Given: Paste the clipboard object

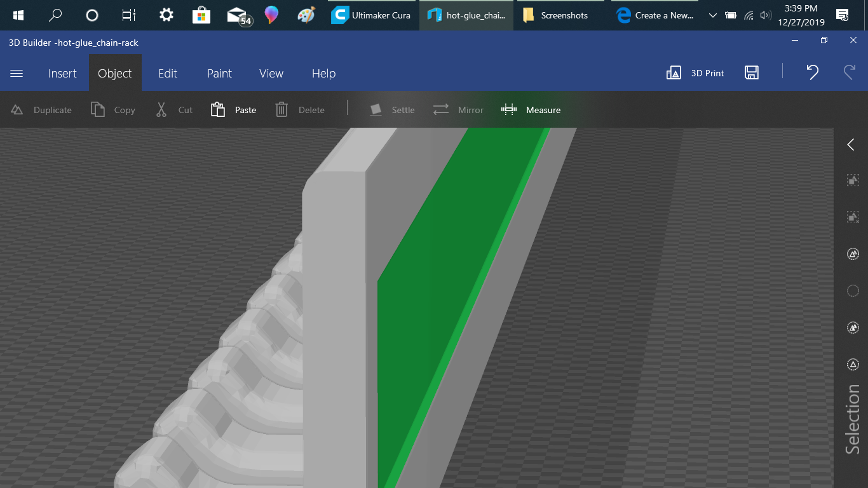Looking at the screenshot, I should [233, 110].
